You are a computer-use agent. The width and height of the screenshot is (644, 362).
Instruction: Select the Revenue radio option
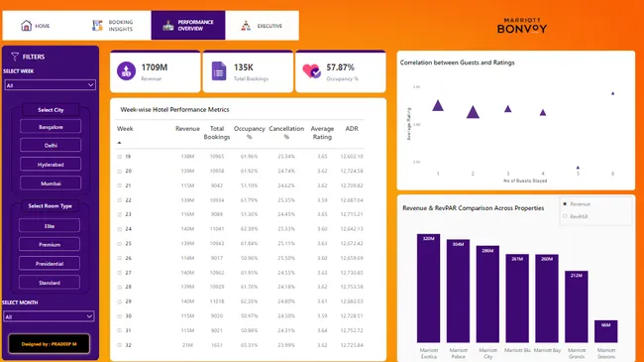[565, 204]
